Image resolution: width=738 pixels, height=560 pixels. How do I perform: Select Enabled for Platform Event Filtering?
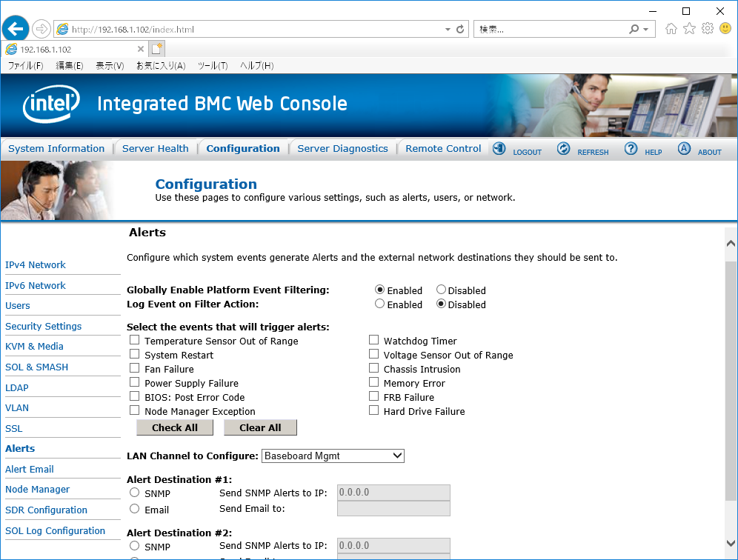[x=379, y=290]
